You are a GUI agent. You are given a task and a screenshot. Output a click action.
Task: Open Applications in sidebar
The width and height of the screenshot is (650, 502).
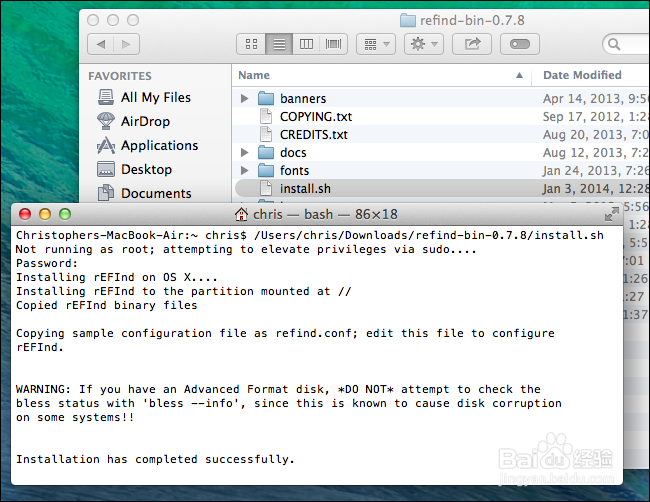pyautogui.click(x=159, y=146)
